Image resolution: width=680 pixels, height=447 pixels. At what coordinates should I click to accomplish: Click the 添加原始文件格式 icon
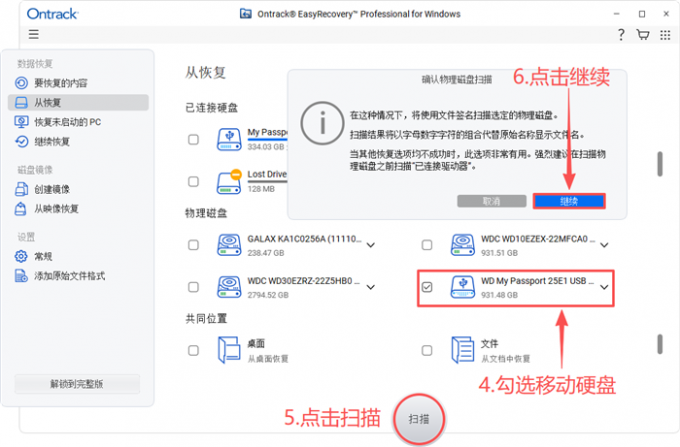pyautogui.click(x=21, y=276)
